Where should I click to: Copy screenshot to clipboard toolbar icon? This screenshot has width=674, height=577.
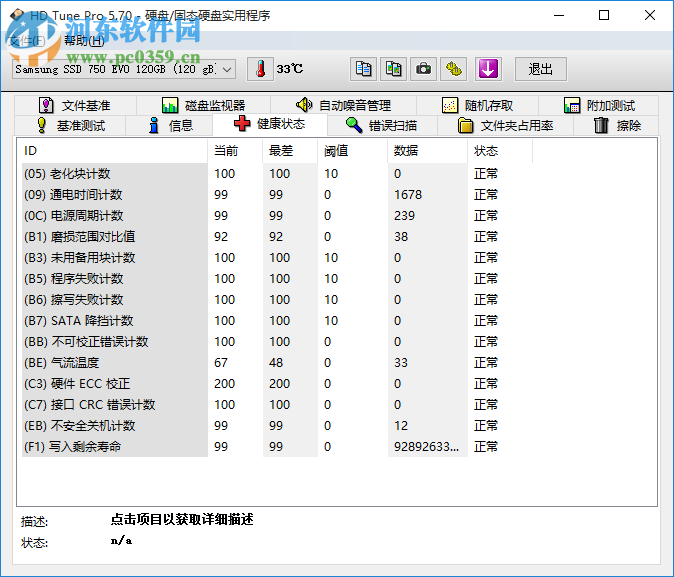pos(393,69)
